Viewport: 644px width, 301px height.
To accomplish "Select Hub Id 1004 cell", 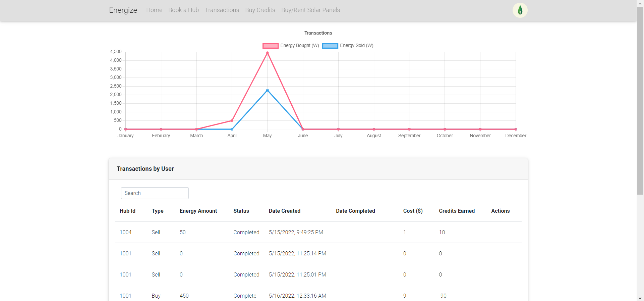I will 125,232.
